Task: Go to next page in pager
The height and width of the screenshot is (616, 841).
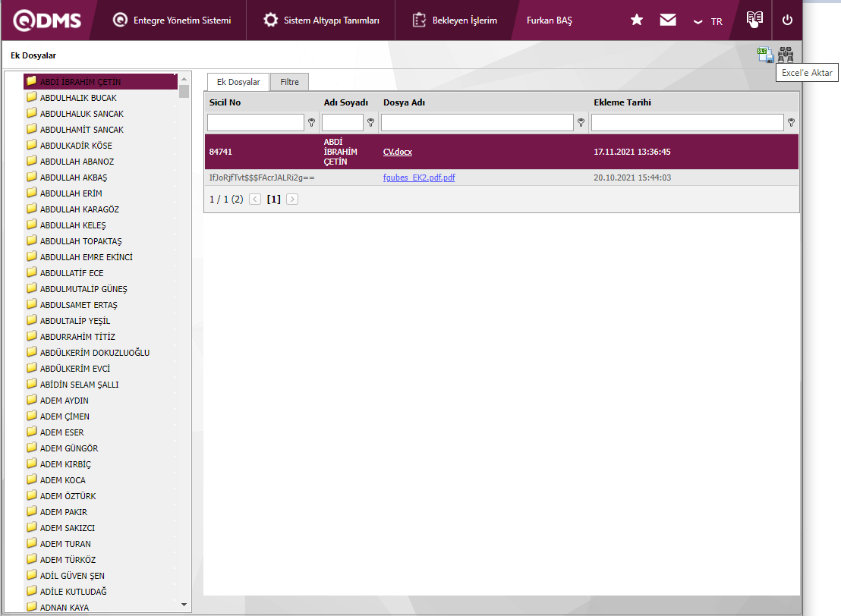Action: click(292, 200)
